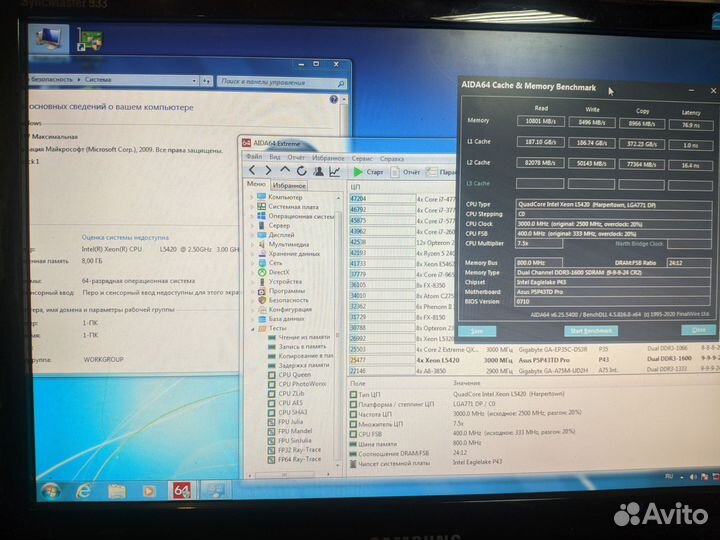Image resolution: width=720 pixels, height=540 pixels.
Task: Go forward with the AIDA64 toolbar right arrow
Action: 268,171
